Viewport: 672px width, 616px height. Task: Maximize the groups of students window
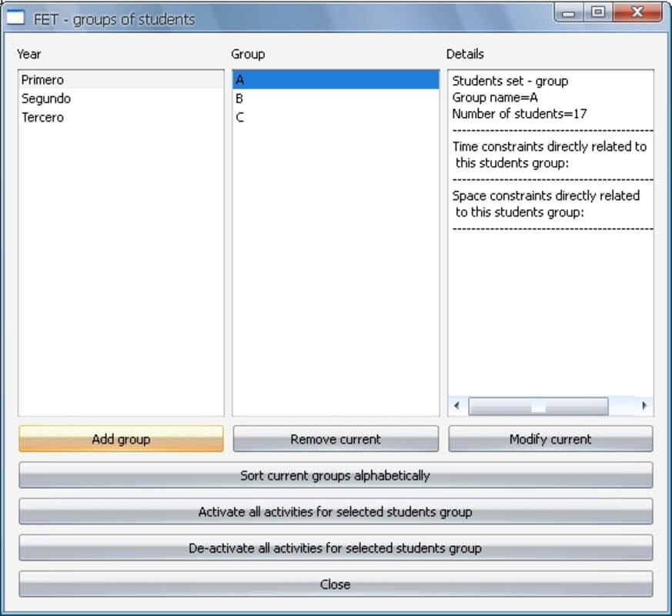(598, 13)
